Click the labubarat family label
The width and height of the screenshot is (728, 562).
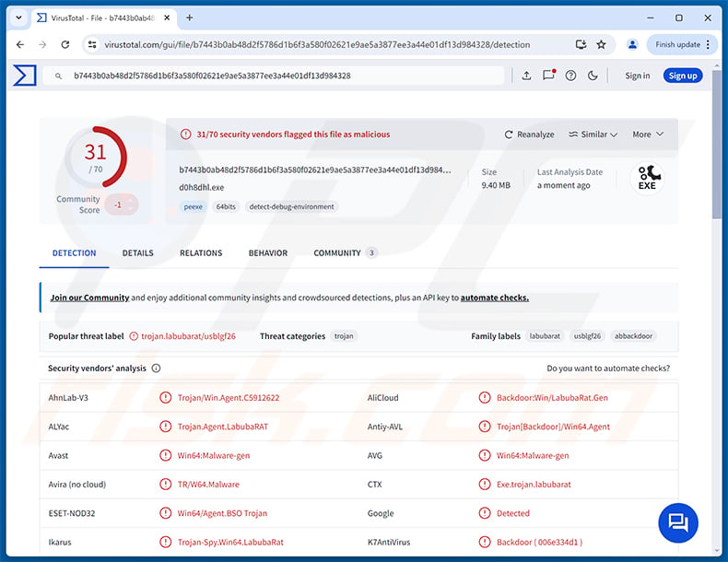point(545,336)
